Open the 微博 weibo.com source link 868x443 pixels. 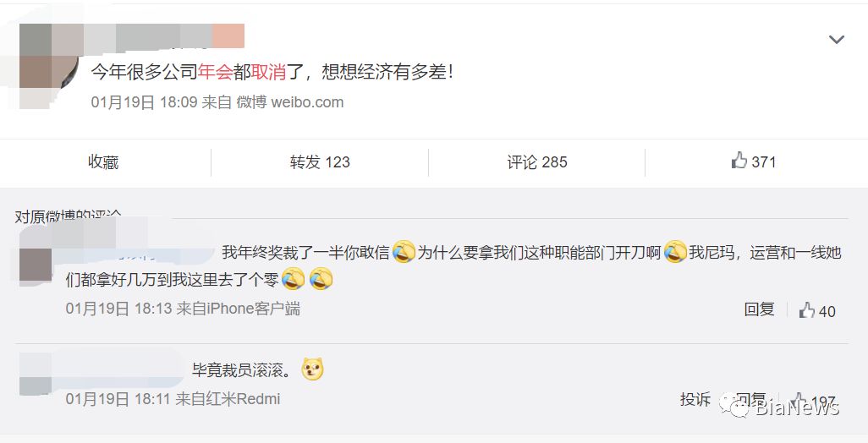290,101
